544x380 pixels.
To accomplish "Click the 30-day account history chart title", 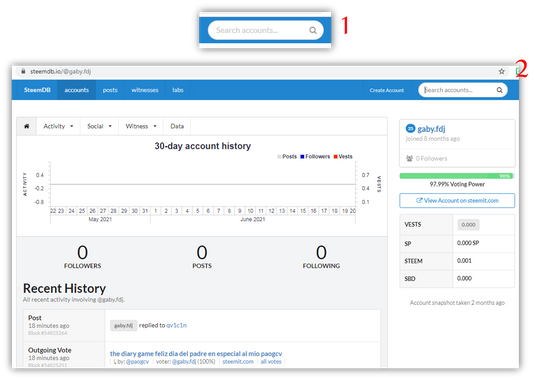I will (x=203, y=146).
